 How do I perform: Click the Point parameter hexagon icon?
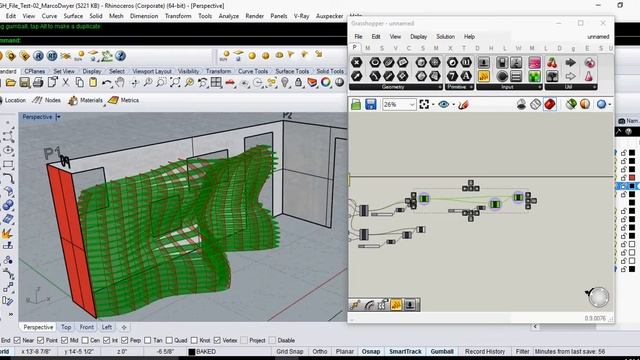[x=357, y=62]
